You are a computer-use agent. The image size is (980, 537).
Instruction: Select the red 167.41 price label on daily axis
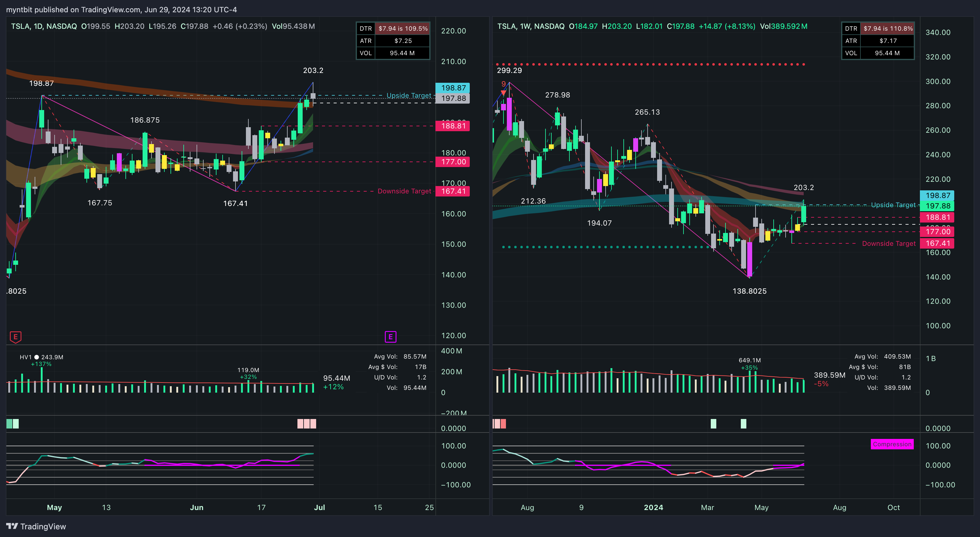(x=453, y=191)
